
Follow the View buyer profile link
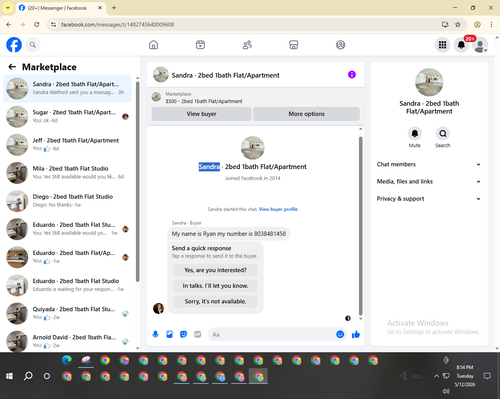point(278,209)
